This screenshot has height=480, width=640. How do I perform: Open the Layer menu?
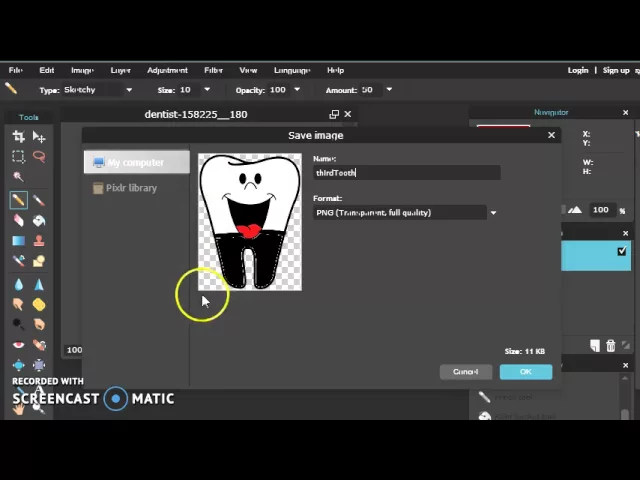[x=120, y=70]
